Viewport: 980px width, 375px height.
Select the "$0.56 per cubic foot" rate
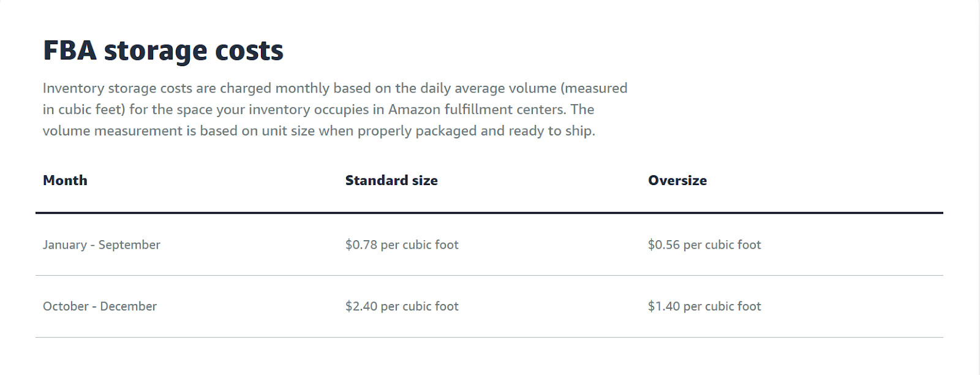704,245
